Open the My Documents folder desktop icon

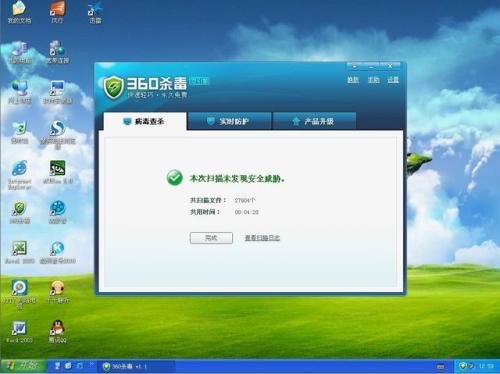point(19,12)
